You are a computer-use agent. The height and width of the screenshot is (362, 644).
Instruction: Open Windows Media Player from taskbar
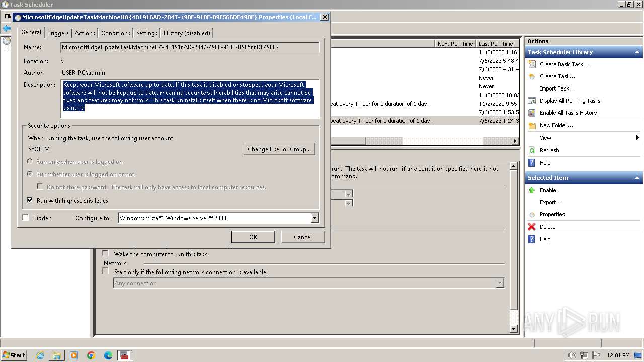point(74,355)
